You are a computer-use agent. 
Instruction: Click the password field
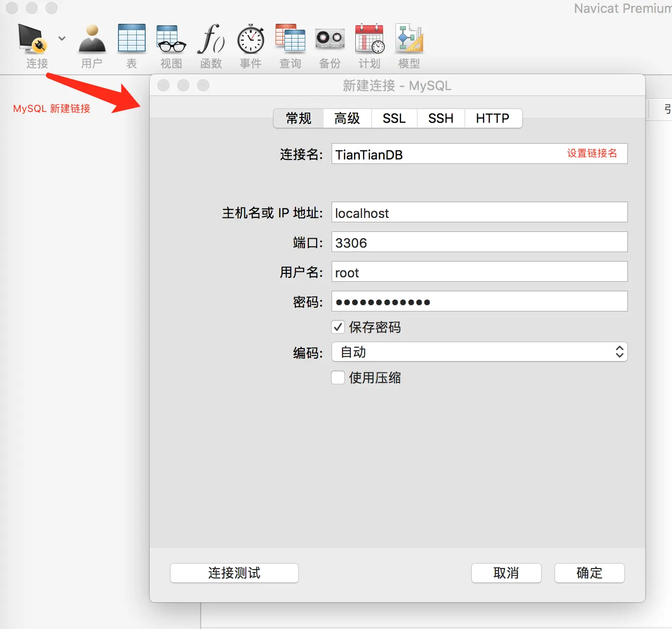[479, 301]
